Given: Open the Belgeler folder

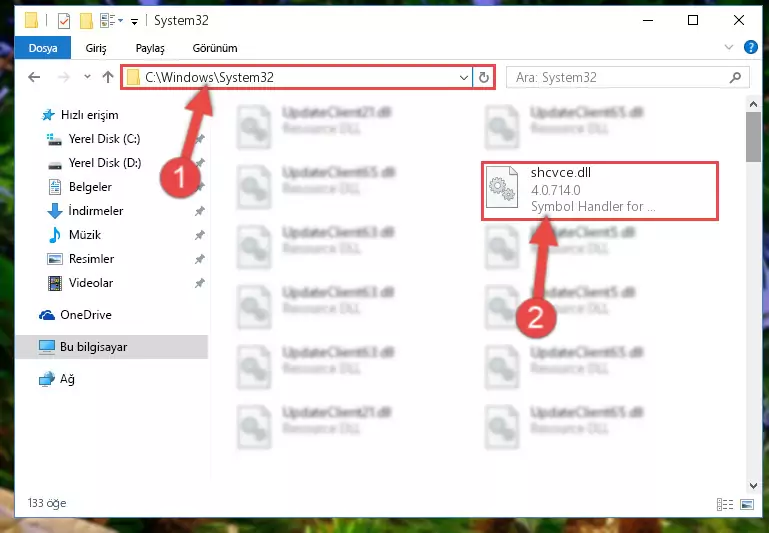Looking at the screenshot, I should (90, 187).
